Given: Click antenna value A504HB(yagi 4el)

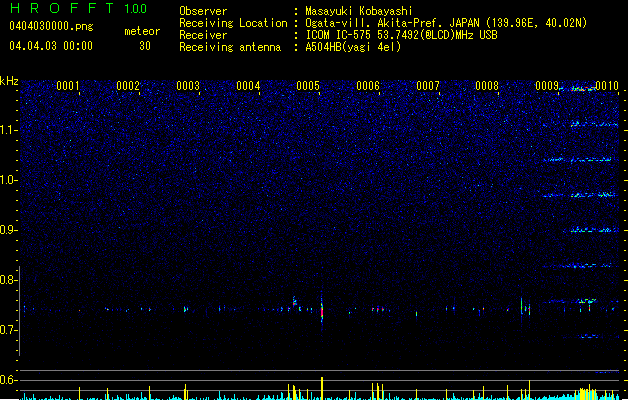Looking at the screenshot, I should pos(353,47).
